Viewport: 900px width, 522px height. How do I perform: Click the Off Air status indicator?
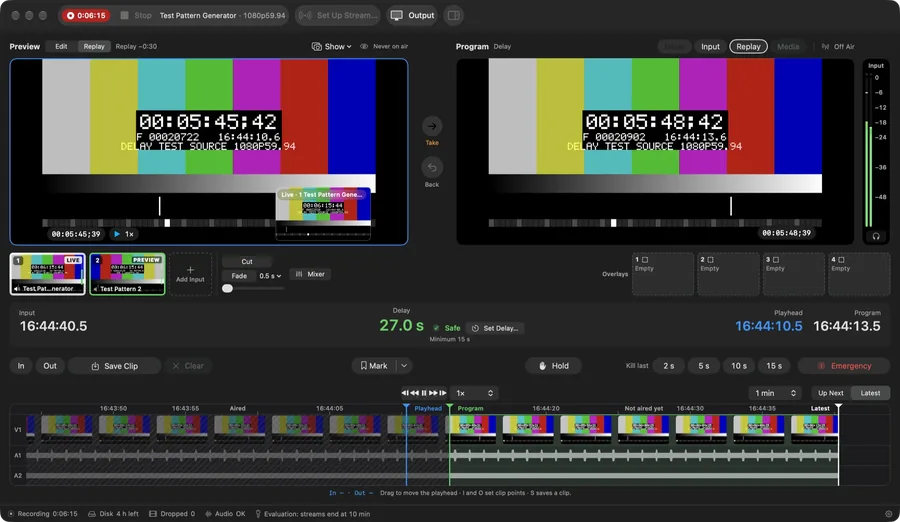pos(838,47)
